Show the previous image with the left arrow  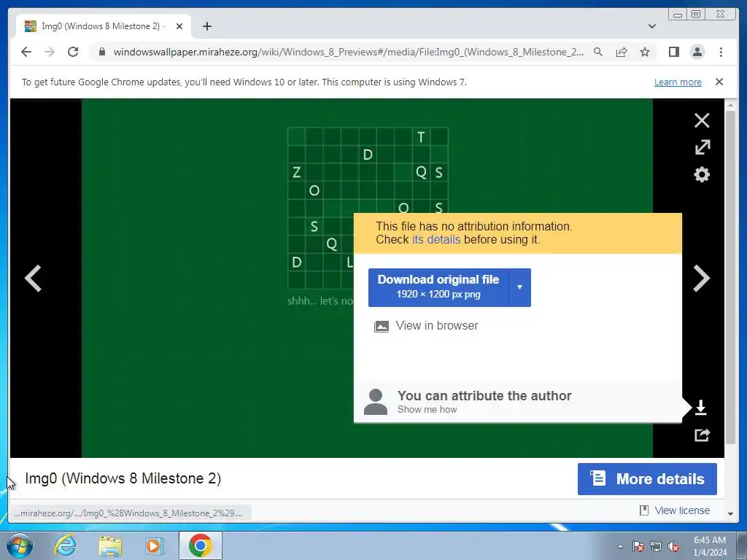point(33,278)
